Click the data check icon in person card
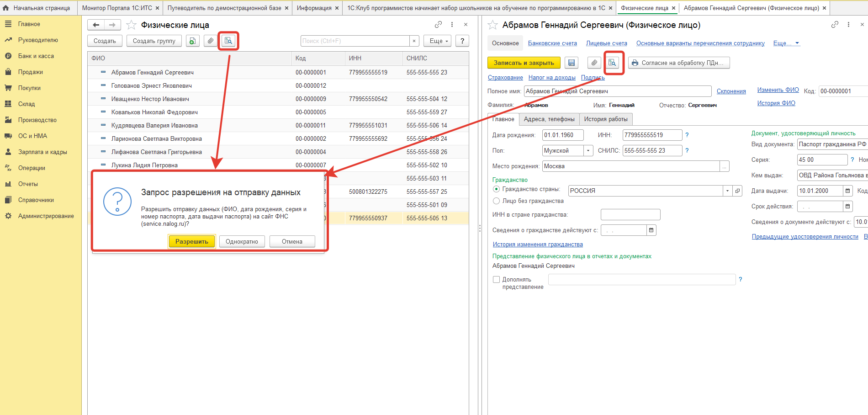This screenshot has height=415, width=868. coord(612,63)
